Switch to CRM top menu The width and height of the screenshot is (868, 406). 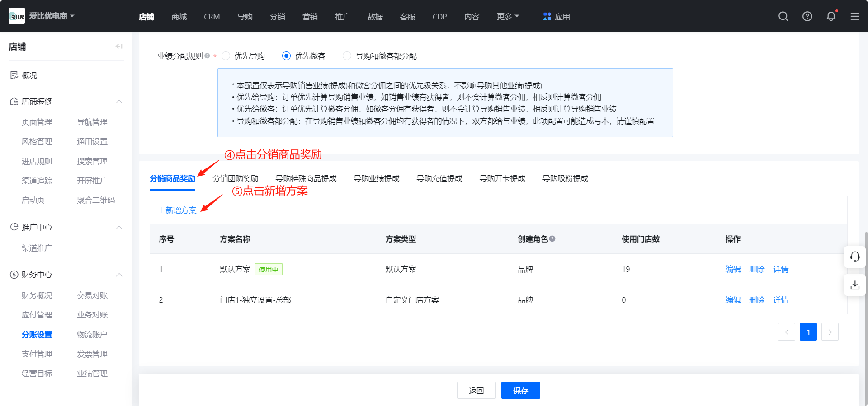pos(212,17)
